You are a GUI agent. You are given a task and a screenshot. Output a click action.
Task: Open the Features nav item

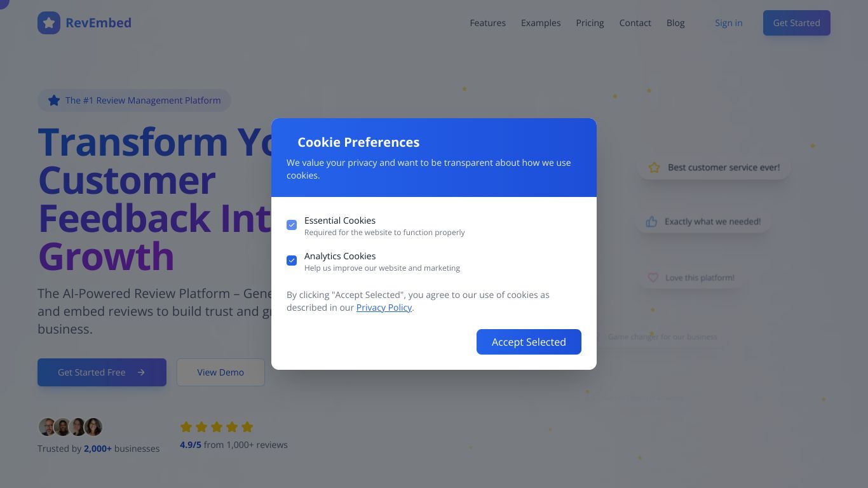pos(488,23)
